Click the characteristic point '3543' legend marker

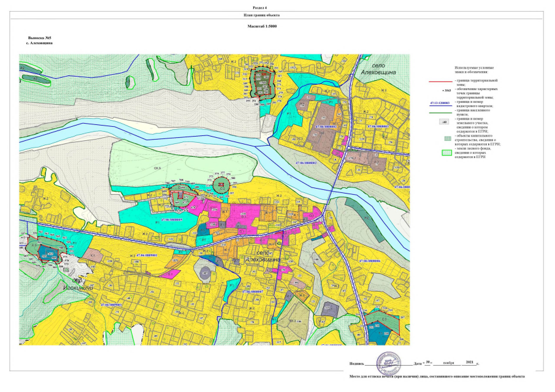pyautogui.click(x=445, y=90)
